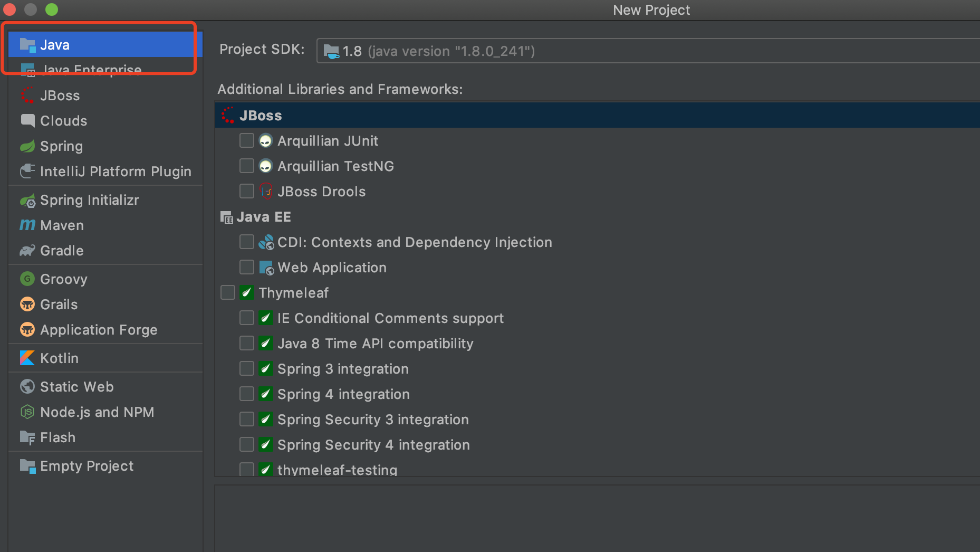Check IE Conditional Comments support
This screenshot has height=552, width=980.
pyautogui.click(x=247, y=318)
